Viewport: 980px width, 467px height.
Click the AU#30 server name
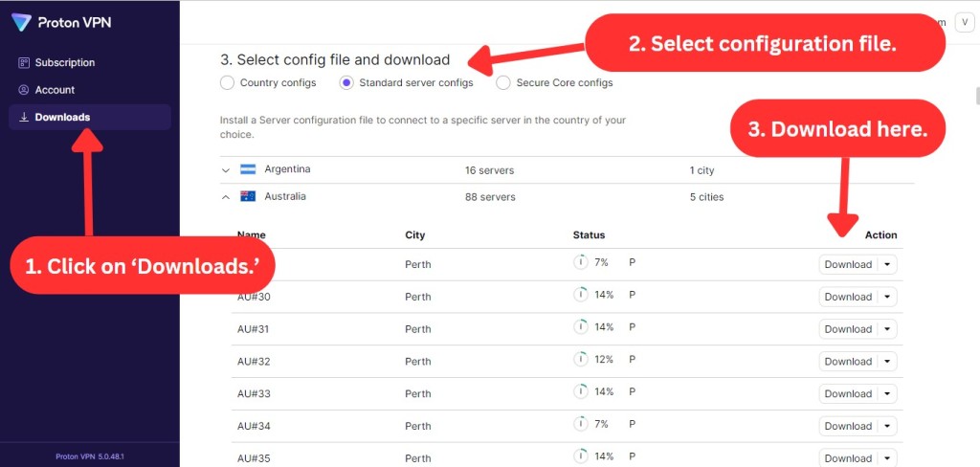coord(254,297)
